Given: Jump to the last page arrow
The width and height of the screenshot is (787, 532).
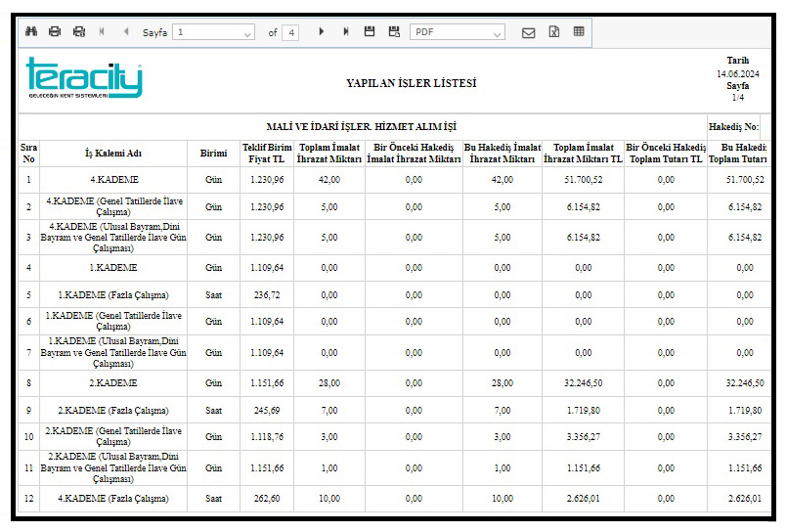Looking at the screenshot, I should tap(346, 31).
